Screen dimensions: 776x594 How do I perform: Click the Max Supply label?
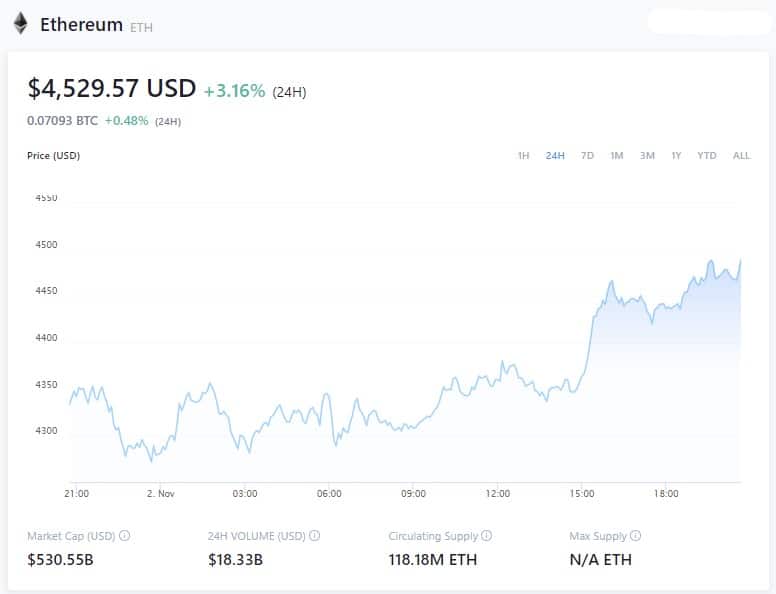[598, 536]
